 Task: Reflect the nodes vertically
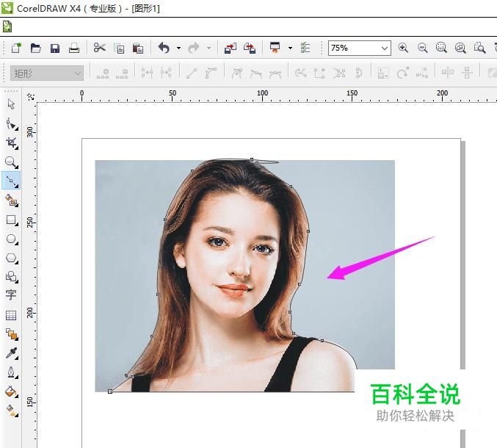(467, 73)
